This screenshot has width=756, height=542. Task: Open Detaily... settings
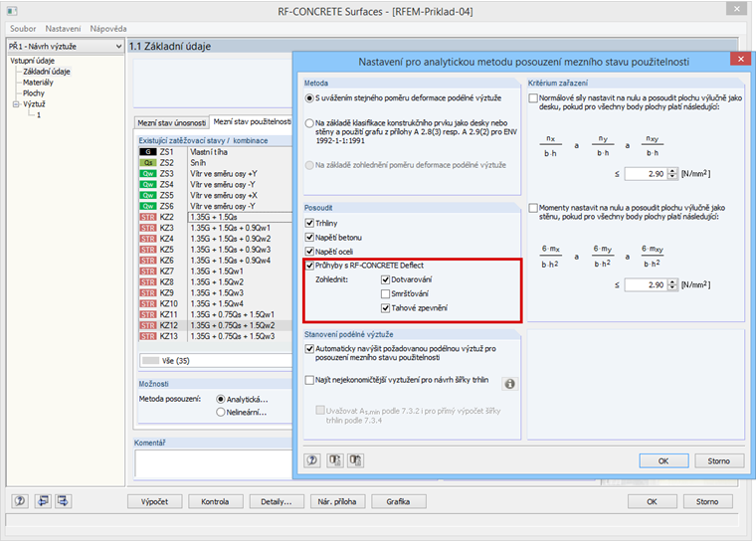pyautogui.click(x=277, y=501)
